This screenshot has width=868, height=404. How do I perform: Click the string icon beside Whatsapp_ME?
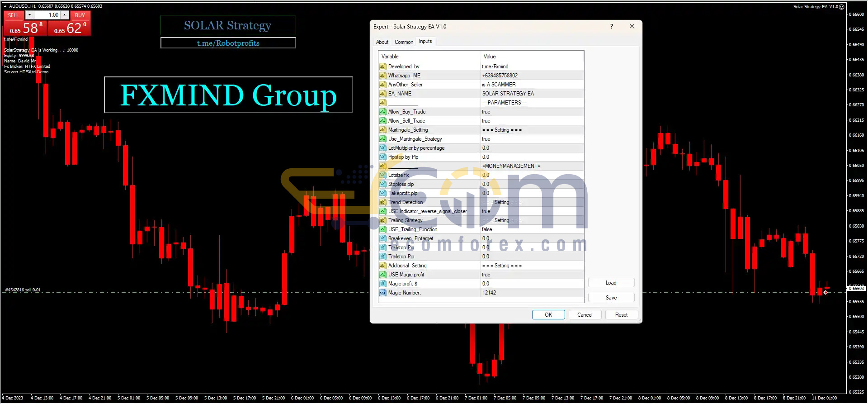tap(382, 76)
